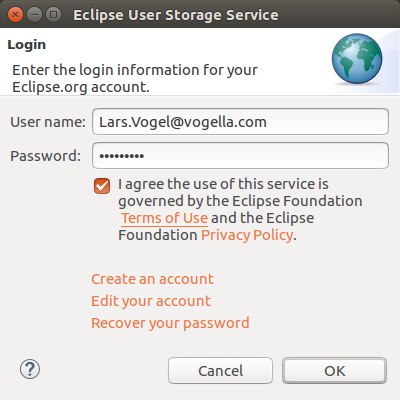Screen dimensions: 400x400
Task: Open the Privacy Policy link
Action: point(247,235)
